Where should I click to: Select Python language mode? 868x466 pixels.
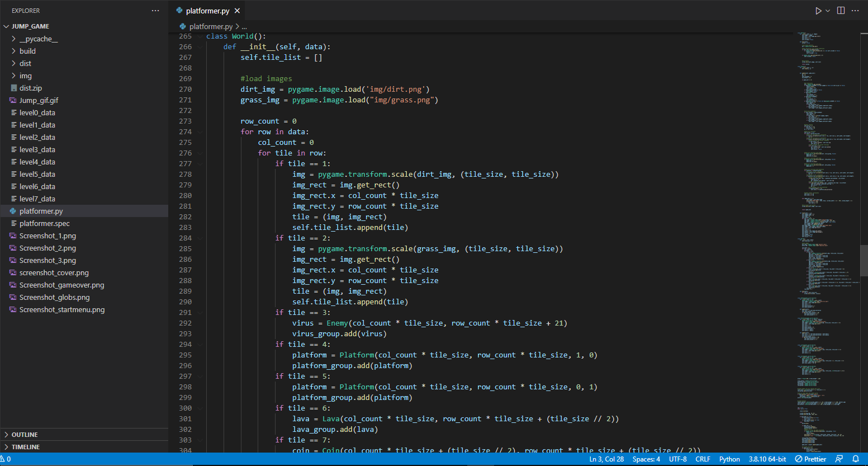point(729,459)
